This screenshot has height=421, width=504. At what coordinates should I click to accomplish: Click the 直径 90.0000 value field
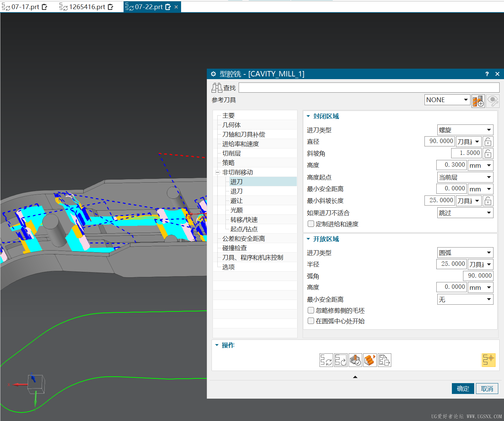[440, 141]
